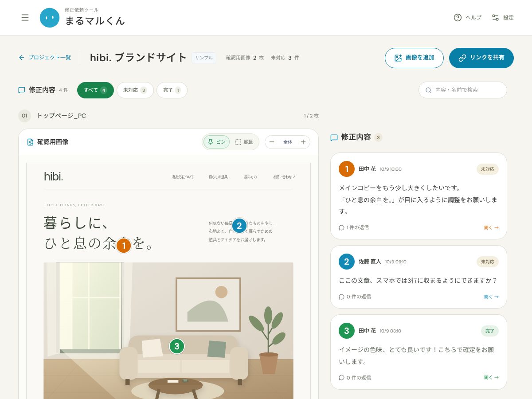Click blue number 2 avatar in comments list

coord(347,262)
